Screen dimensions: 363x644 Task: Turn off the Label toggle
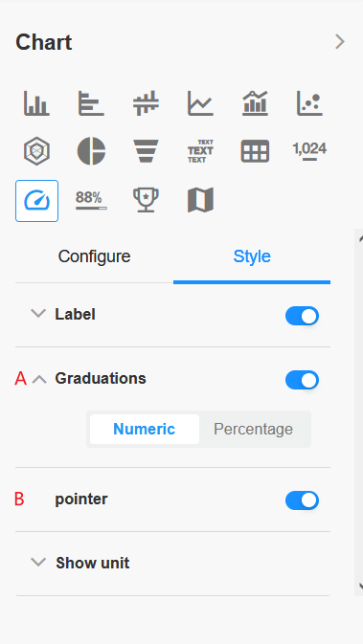click(x=302, y=316)
